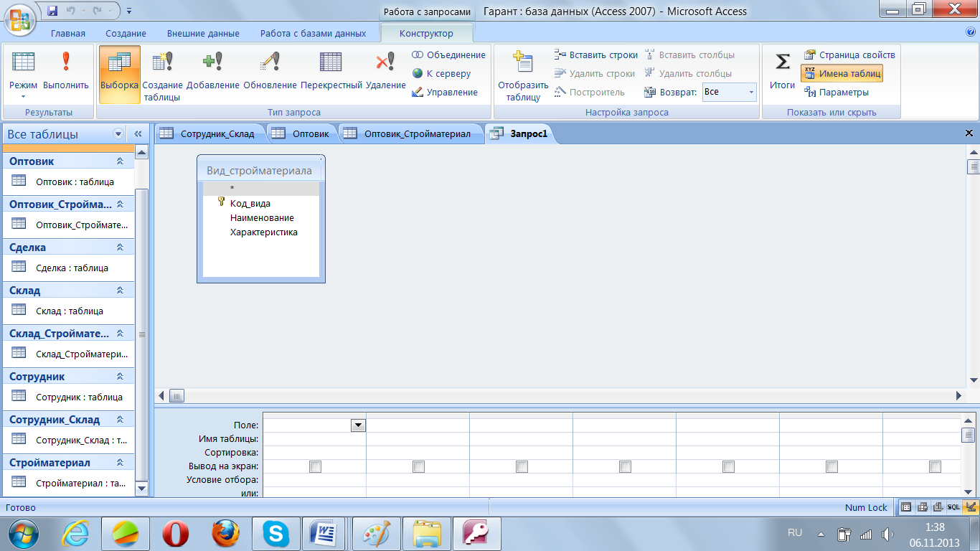
Task: Open the Построитель expression builder
Action: 589,92
